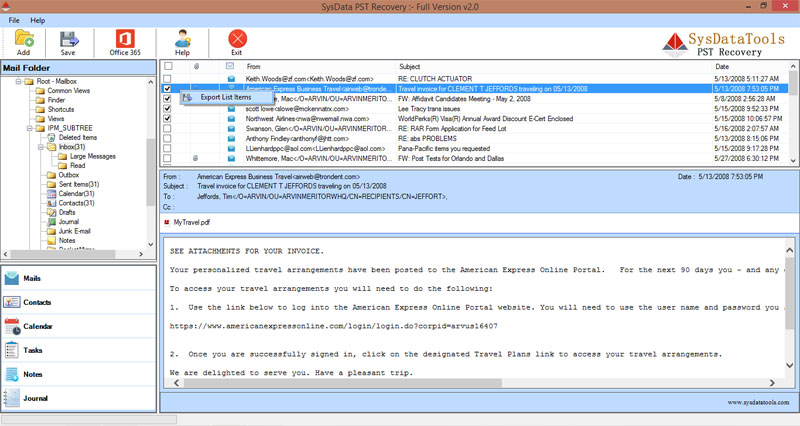Switch to the Notes section
Viewport: 800px width, 426px height.
pyautogui.click(x=79, y=374)
